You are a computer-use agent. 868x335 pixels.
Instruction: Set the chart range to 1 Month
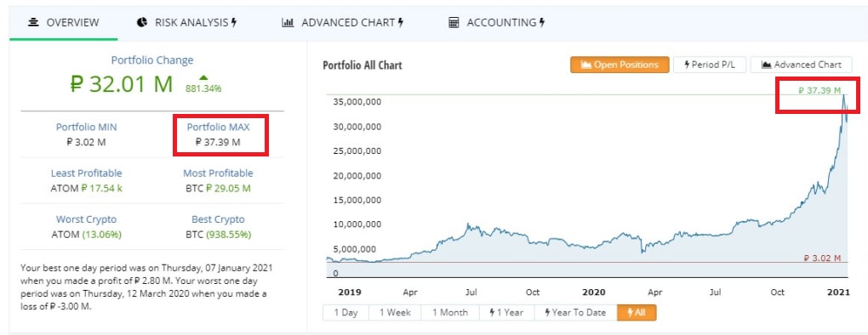point(450,312)
